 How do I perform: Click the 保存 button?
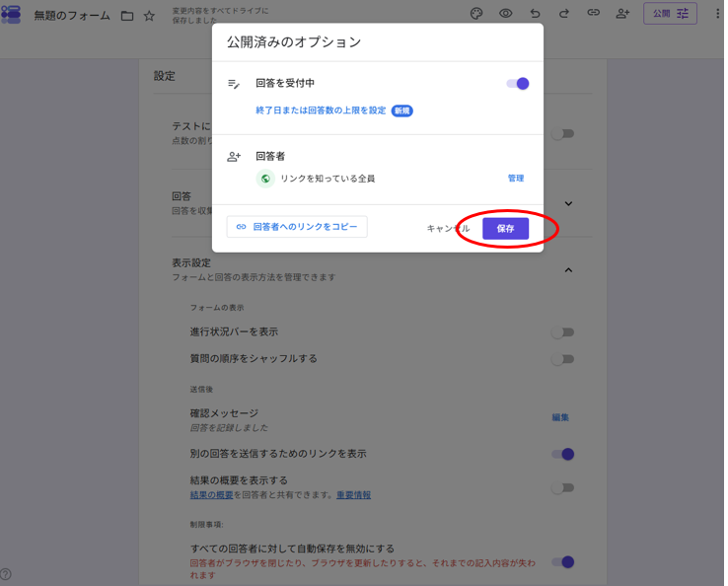(506, 229)
